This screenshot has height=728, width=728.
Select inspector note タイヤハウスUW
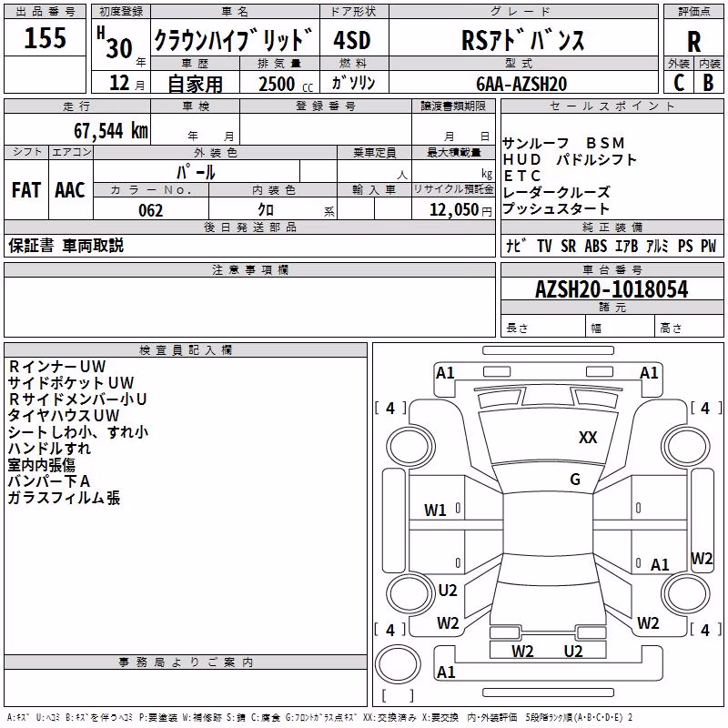(64, 416)
